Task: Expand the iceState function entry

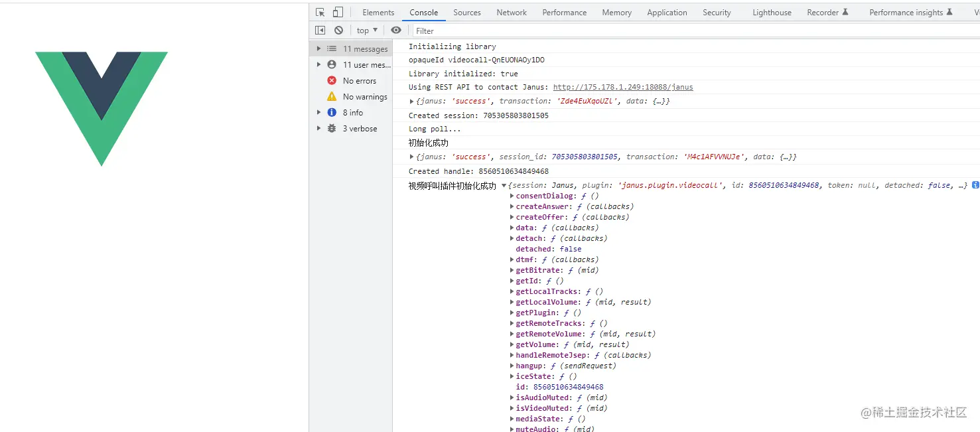Action: pos(512,376)
